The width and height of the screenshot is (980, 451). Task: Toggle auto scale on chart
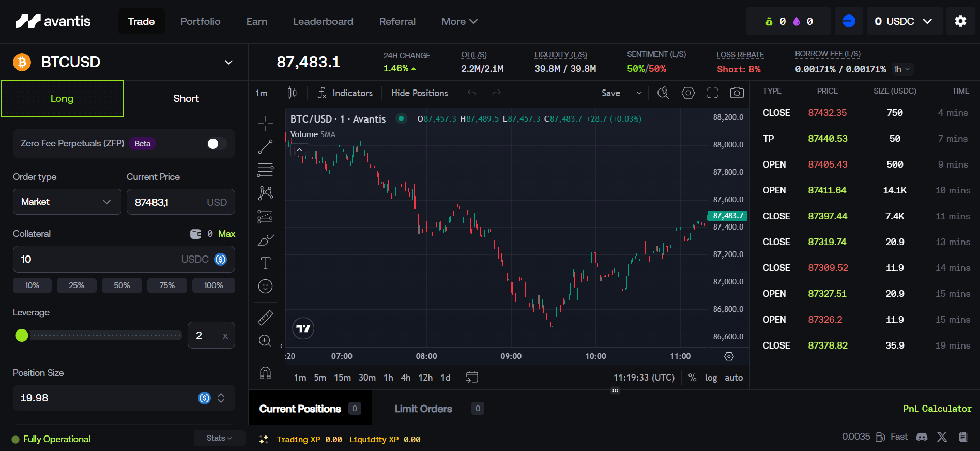[733, 378]
